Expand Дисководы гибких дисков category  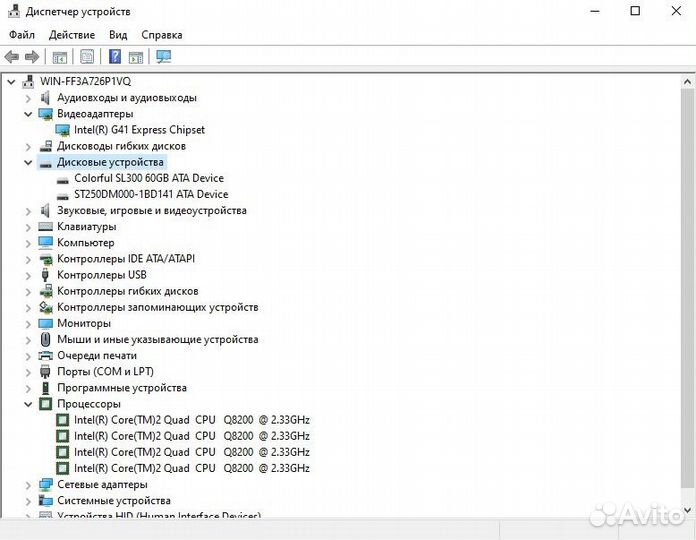pyautogui.click(x=28, y=146)
